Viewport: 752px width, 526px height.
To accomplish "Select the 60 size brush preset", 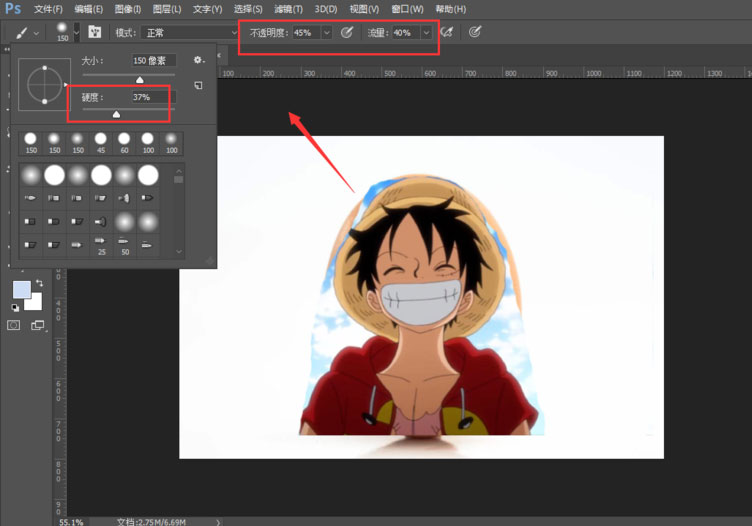I will [x=124, y=143].
